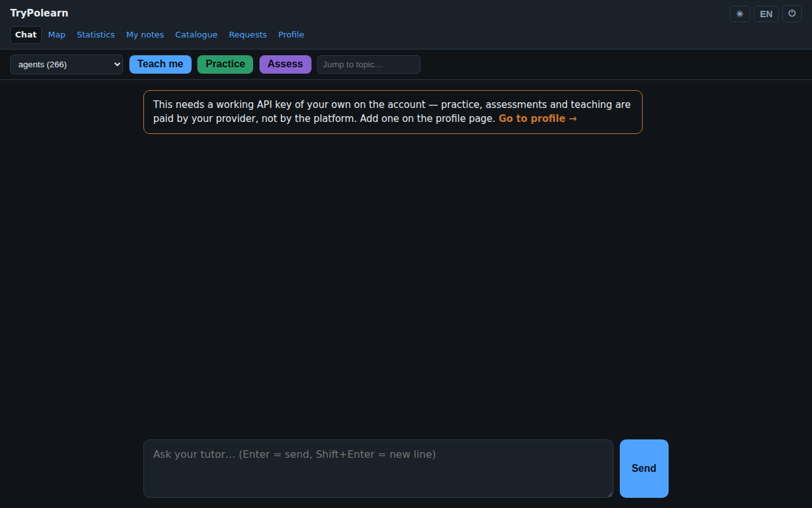The width and height of the screenshot is (812, 508).
Task: Switch to My notes tab
Action: (145, 35)
